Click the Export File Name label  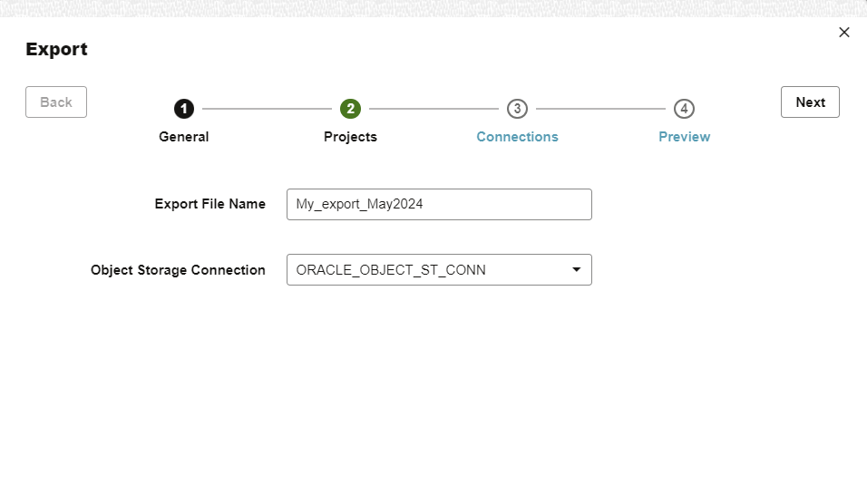(210, 204)
